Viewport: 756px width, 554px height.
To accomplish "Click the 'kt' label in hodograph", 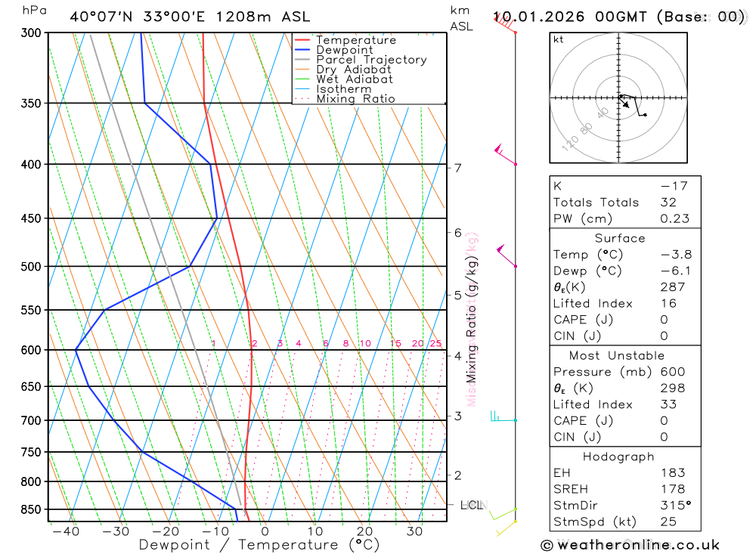I will click(559, 39).
